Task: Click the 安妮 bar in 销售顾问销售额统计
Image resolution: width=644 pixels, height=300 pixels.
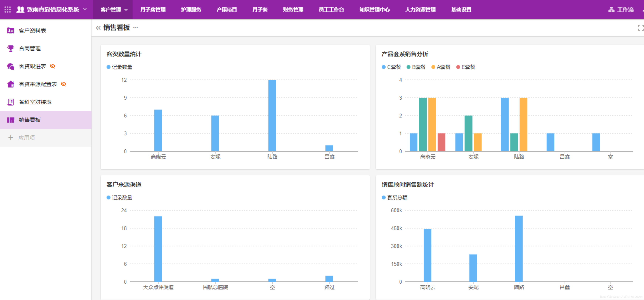Action: 473,268
